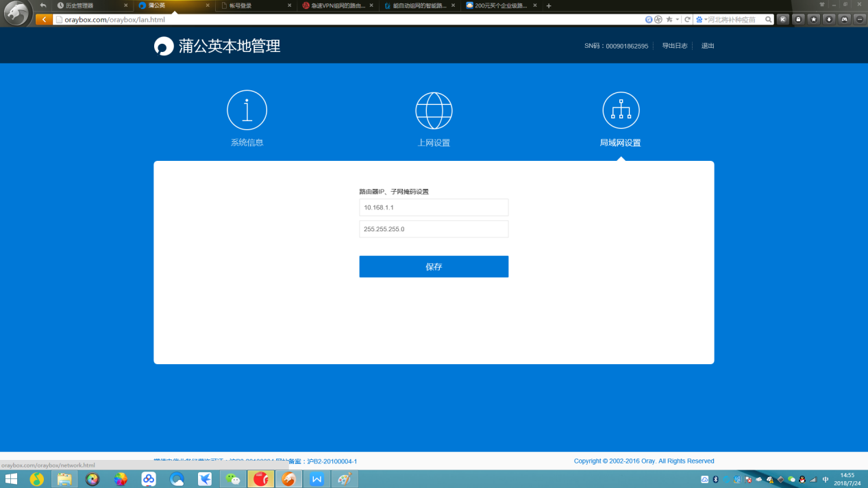Click the QQ penguin tray icon
The image size is (868, 488).
[802, 479]
